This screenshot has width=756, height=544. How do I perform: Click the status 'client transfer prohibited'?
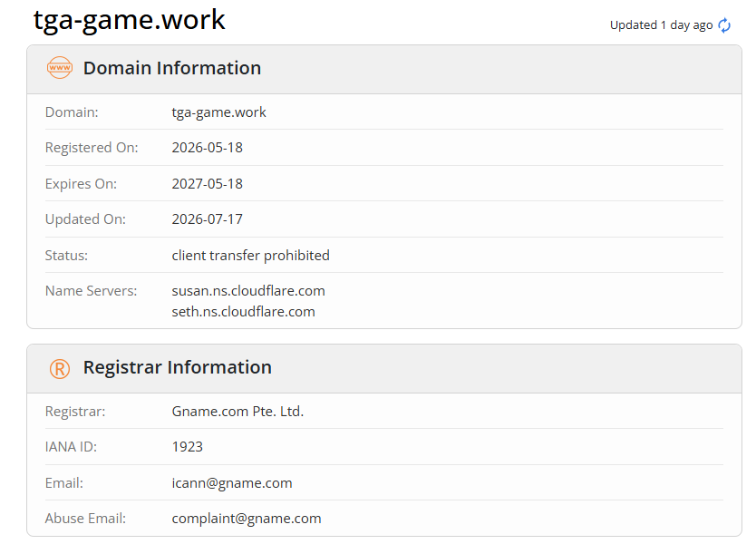tap(251, 256)
